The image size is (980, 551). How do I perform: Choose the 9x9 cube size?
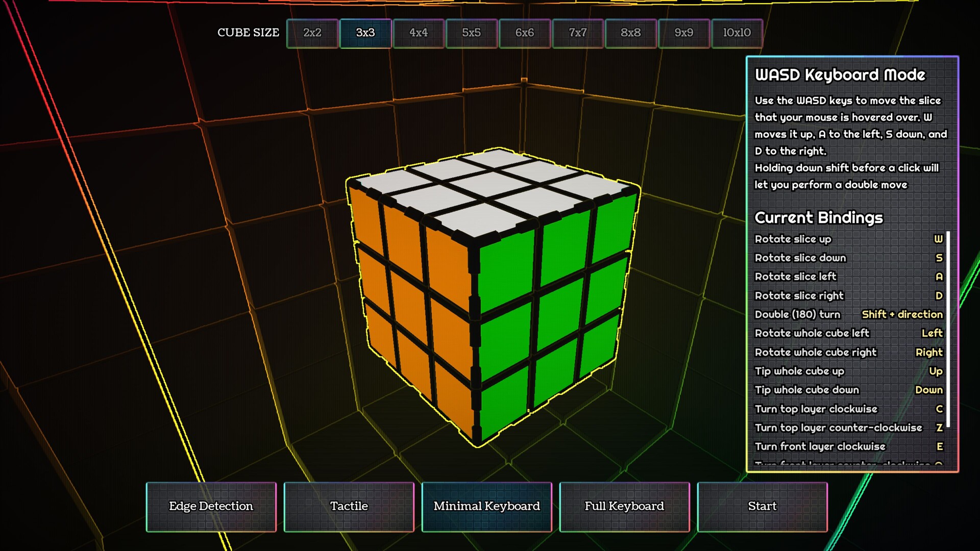(684, 33)
